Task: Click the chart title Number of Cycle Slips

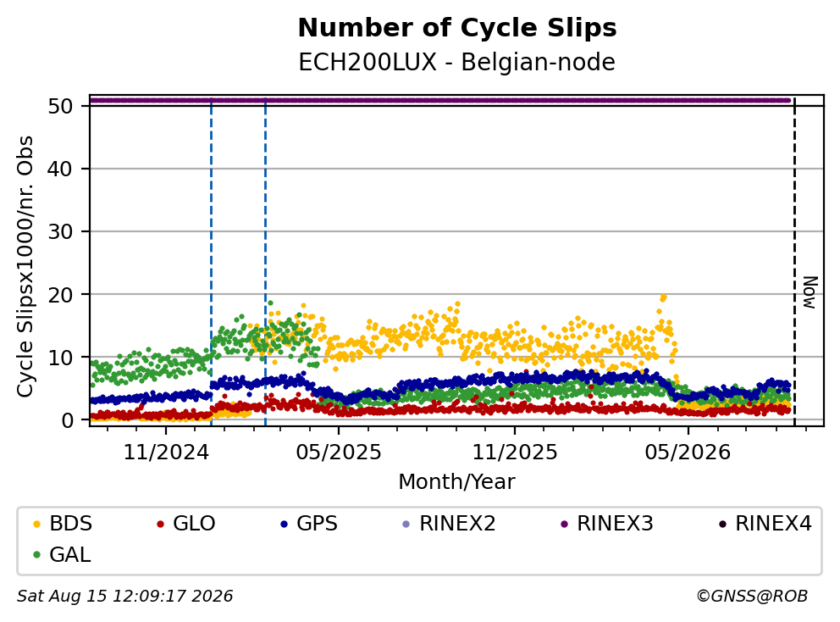Action: pyautogui.click(x=457, y=28)
